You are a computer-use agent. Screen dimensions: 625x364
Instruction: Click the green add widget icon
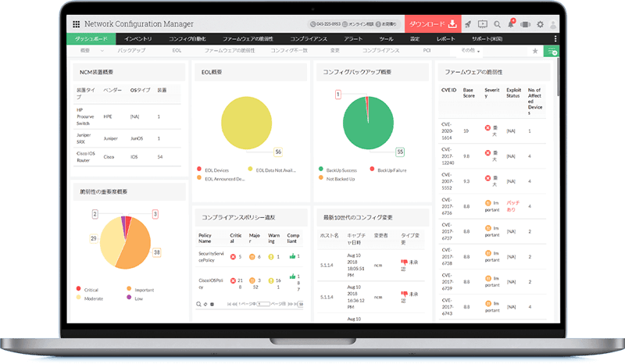[552, 51]
